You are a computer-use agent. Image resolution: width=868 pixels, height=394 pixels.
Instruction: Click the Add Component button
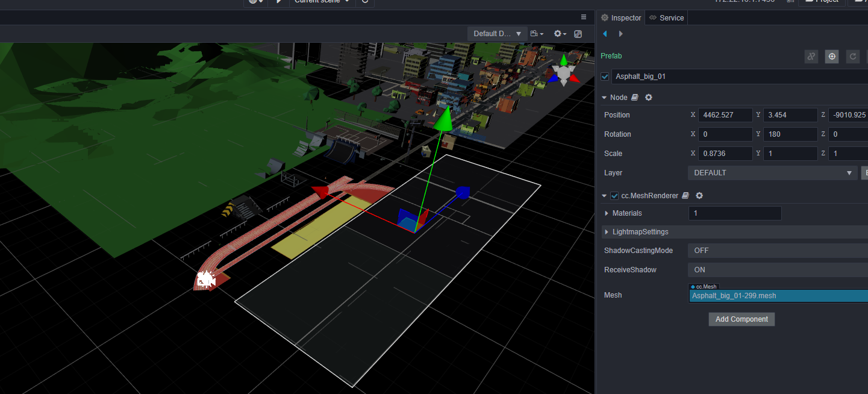[742, 319]
